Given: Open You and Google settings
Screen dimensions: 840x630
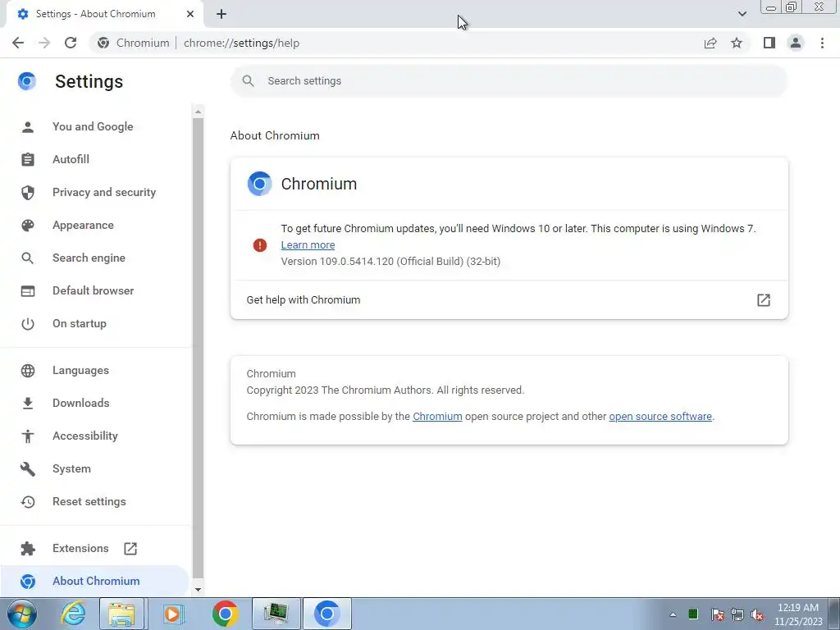Looking at the screenshot, I should coord(93,126).
